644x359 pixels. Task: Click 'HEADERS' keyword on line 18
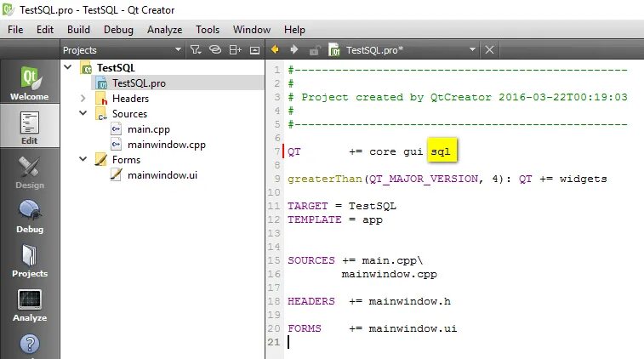[x=311, y=301]
